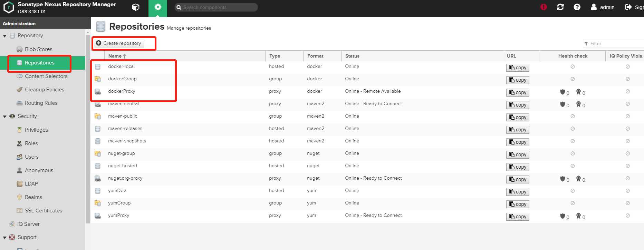The image size is (644, 250).
Task: Click the red system alert icon
Action: pyautogui.click(x=544, y=7)
